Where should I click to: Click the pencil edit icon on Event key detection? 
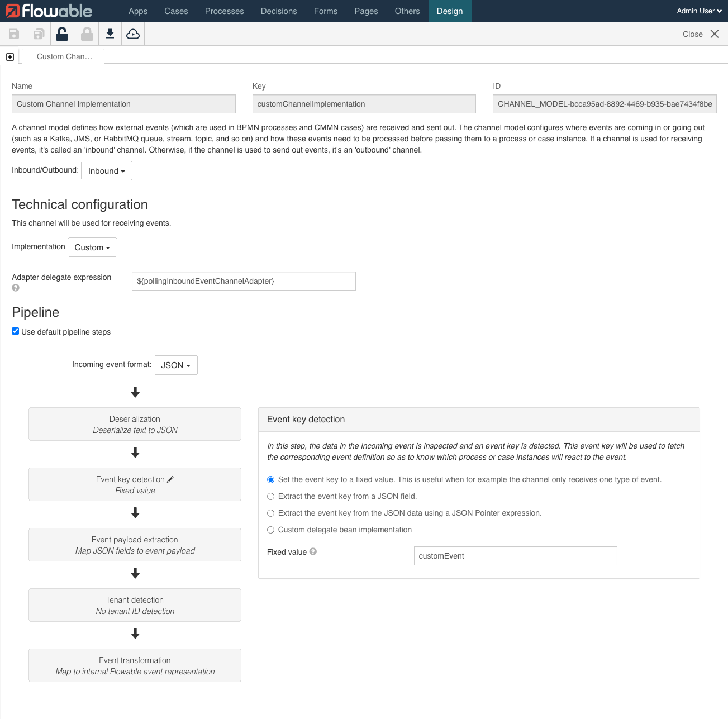point(170,478)
